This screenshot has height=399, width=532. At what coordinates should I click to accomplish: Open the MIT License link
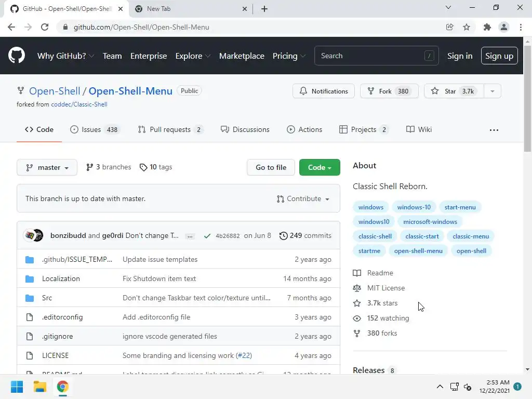[x=386, y=288]
